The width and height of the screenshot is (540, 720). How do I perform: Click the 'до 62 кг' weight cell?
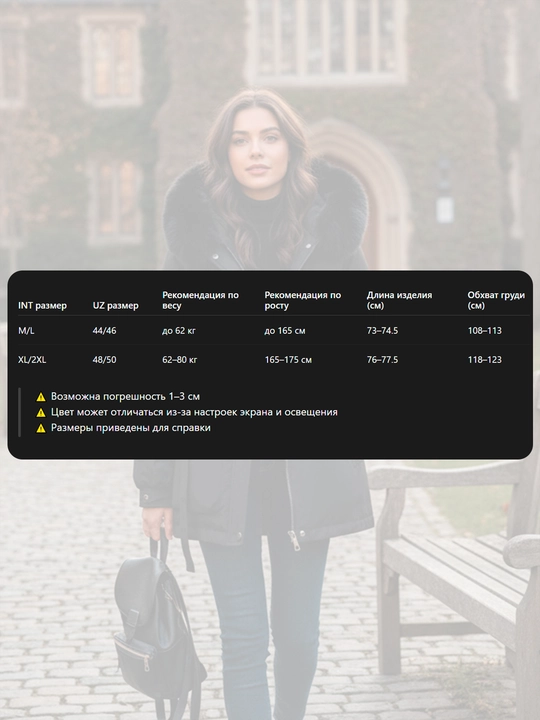[x=179, y=331]
